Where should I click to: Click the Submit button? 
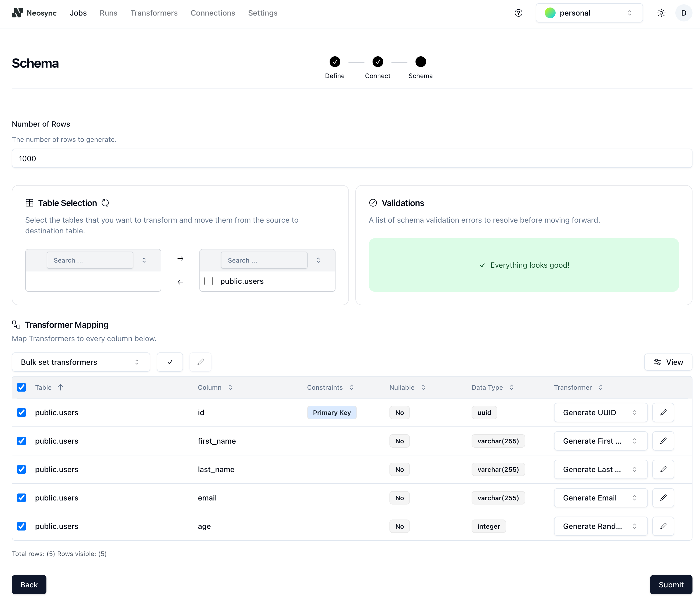(670, 585)
